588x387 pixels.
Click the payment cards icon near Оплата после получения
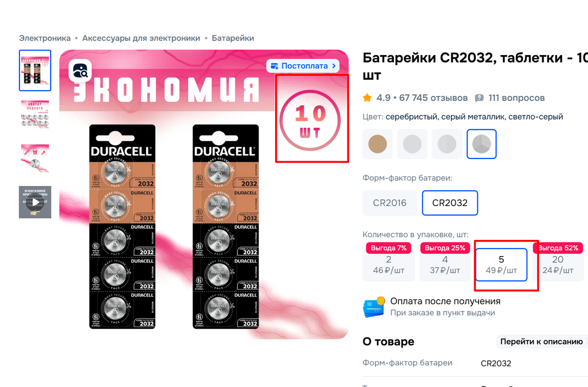pos(374,307)
